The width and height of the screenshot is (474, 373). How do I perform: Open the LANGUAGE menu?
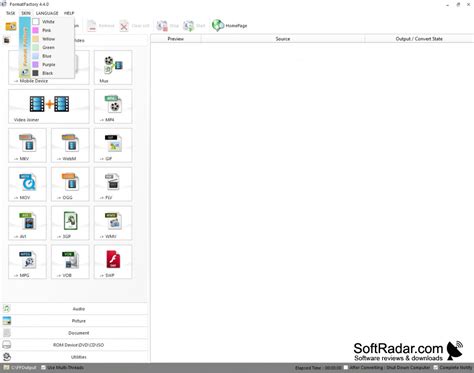point(47,13)
